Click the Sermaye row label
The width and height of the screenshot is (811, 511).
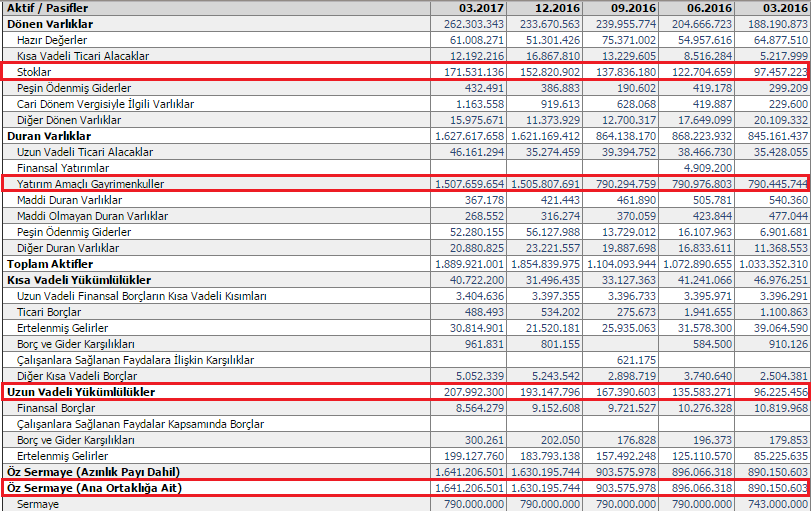38,504
